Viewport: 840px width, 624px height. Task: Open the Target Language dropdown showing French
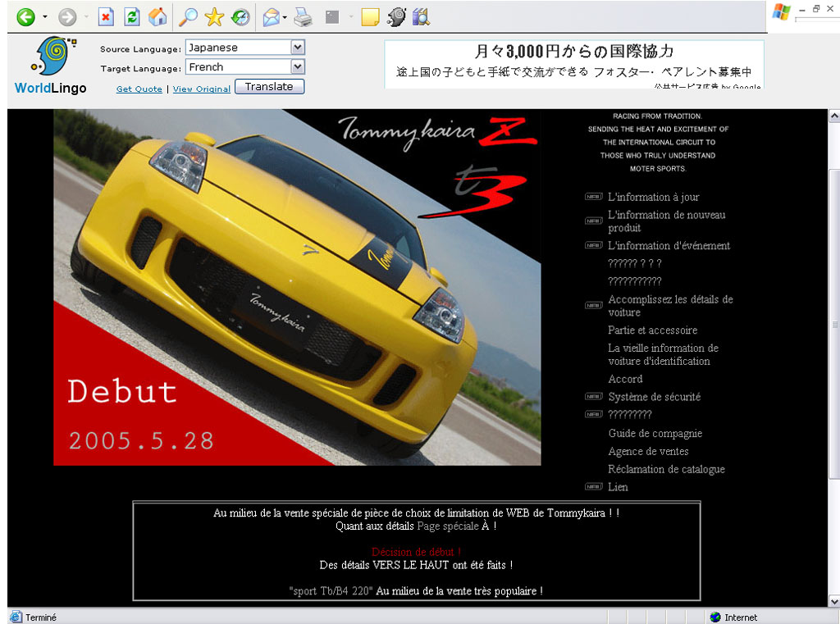pyautogui.click(x=245, y=67)
